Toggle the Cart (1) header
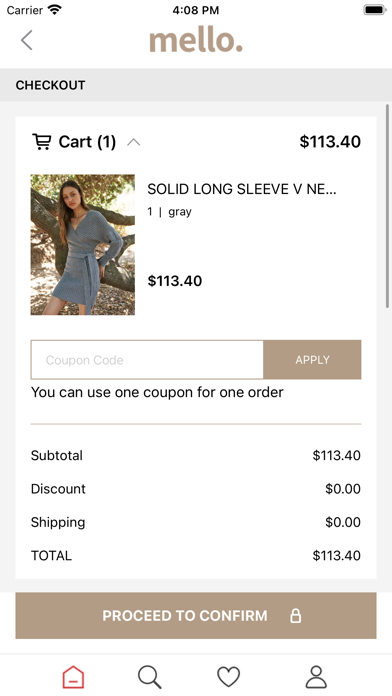This screenshot has width=392, height=696. click(x=87, y=142)
